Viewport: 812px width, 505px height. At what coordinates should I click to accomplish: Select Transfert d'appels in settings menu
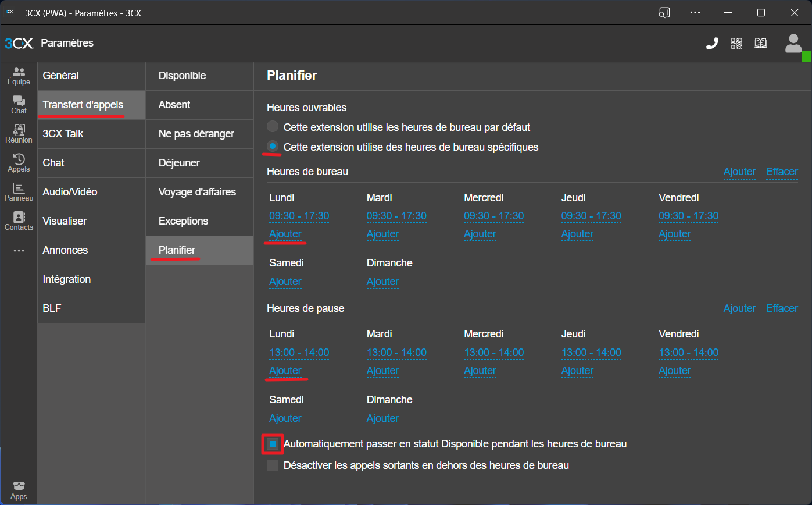(91, 105)
